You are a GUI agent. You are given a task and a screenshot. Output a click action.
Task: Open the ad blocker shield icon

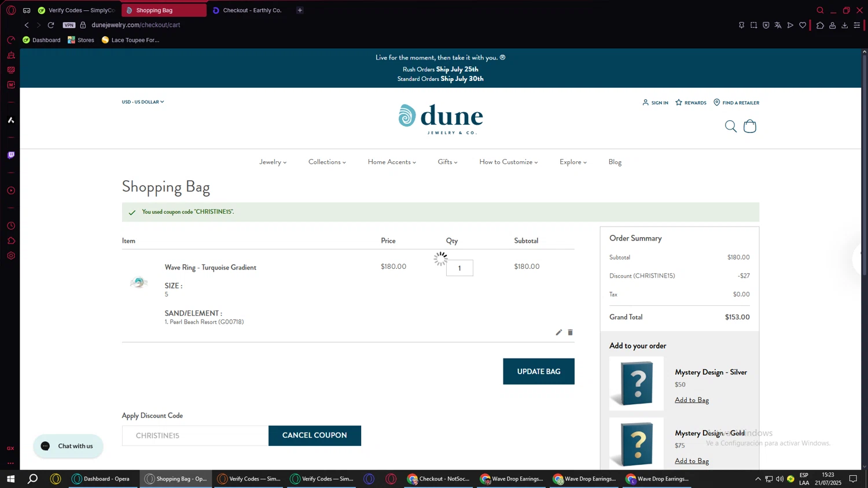[766, 25]
